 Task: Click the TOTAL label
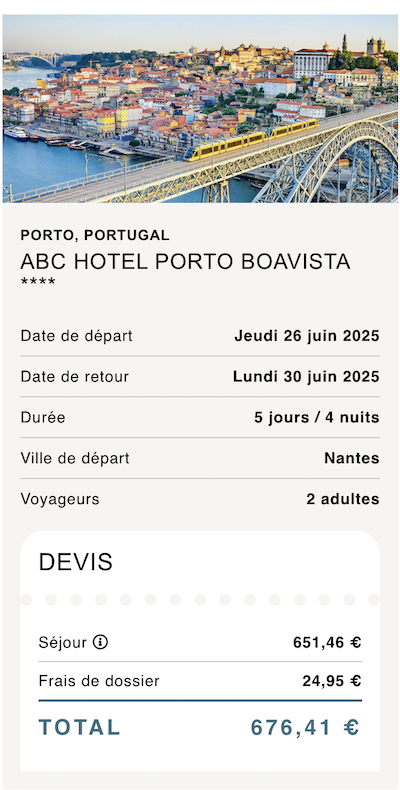(80, 728)
